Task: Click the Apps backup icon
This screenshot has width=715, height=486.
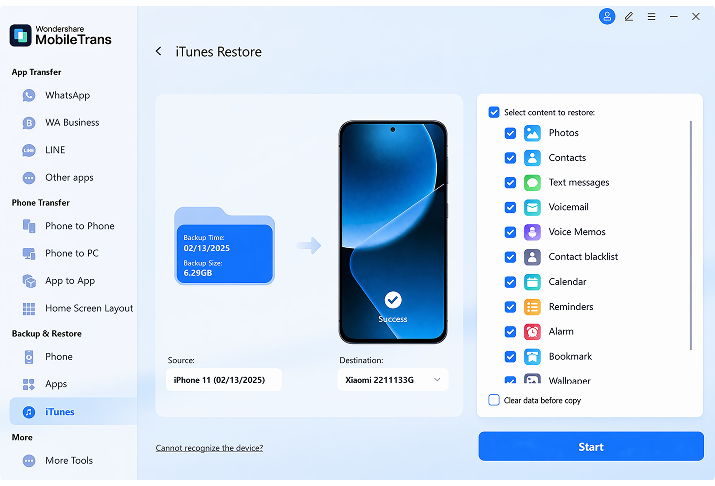Action: [x=29, y=384]
